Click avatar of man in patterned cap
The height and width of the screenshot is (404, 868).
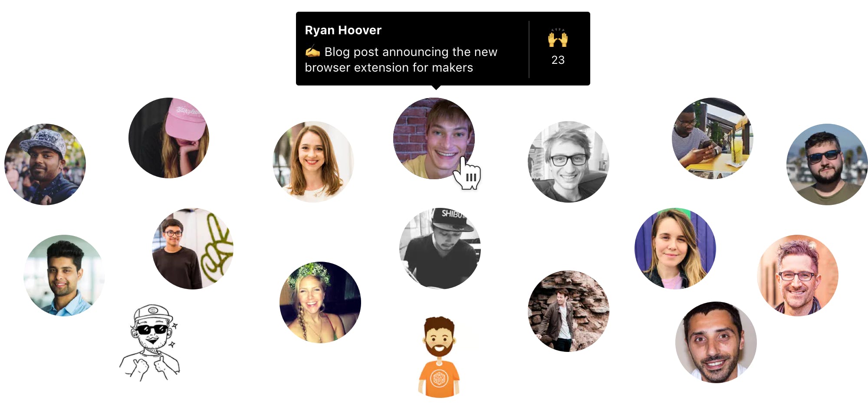click(45, 164)
